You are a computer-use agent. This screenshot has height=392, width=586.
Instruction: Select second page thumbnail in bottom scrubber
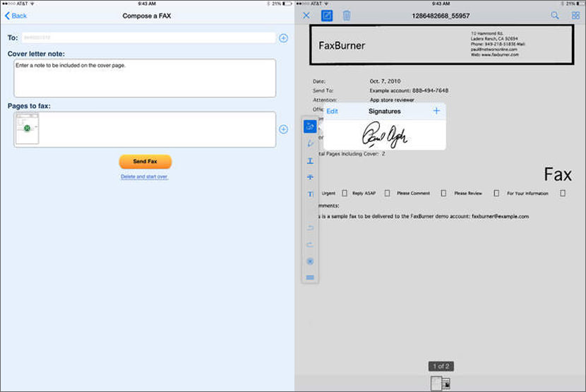click(x=446, y=384)
